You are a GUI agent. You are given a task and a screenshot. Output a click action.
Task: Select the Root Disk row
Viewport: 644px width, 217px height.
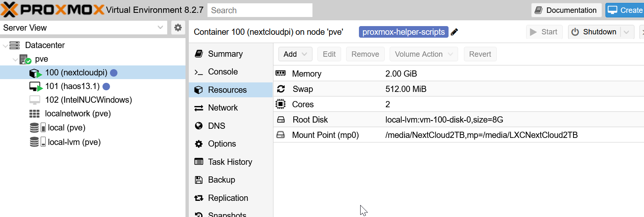point(415,120)
